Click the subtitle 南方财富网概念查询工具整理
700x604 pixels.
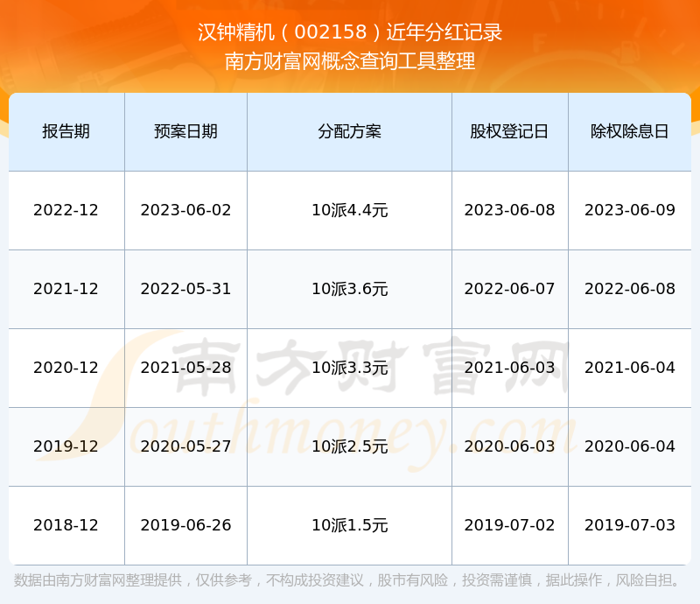pos(350,61)
